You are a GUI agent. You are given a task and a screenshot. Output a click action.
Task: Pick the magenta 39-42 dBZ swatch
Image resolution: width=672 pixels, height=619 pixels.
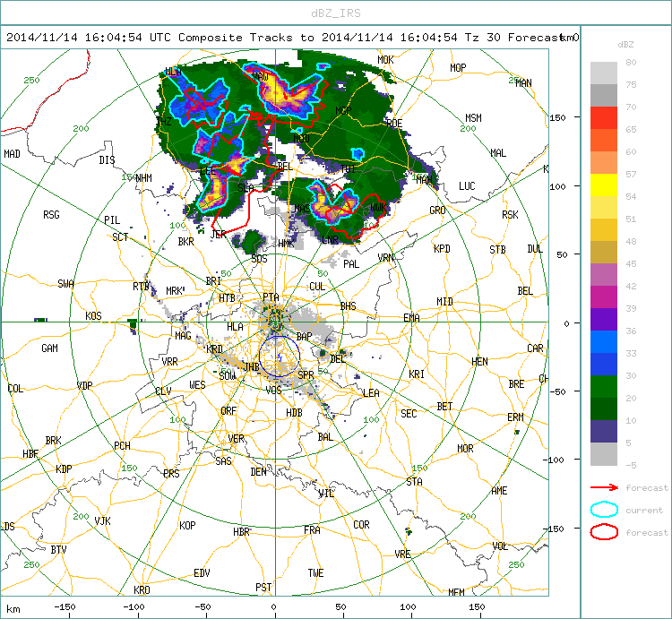pyautogui.click(x=604, y=297)
